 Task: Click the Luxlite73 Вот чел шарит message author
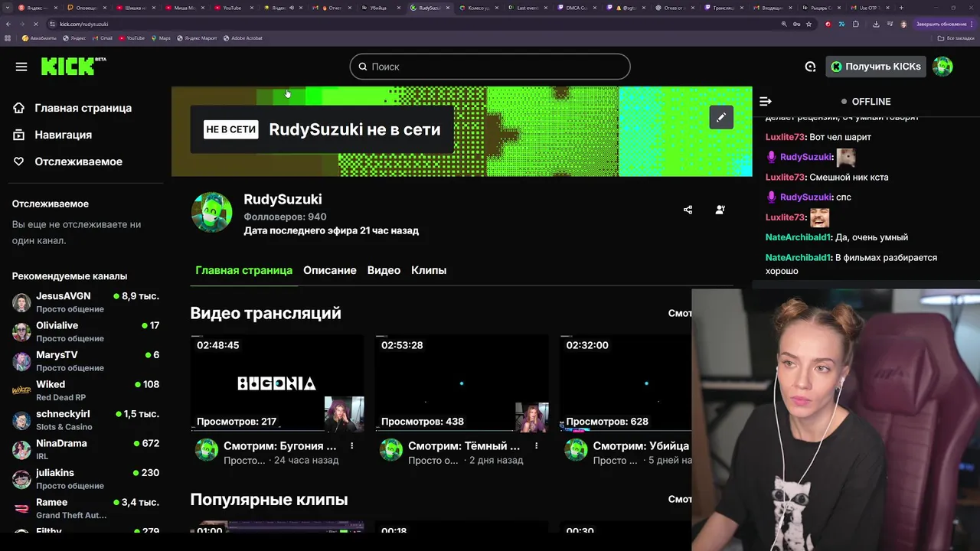(x=785, y=137)
